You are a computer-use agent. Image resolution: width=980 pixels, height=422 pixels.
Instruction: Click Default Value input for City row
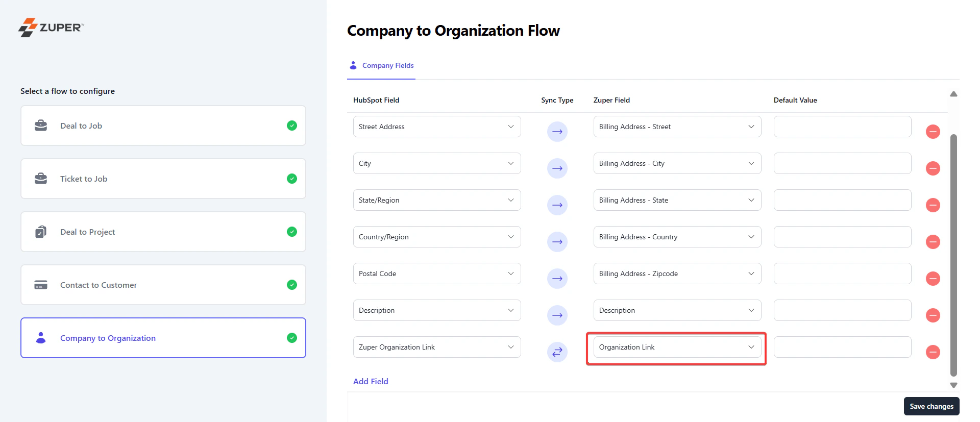(x=842, y=163)
